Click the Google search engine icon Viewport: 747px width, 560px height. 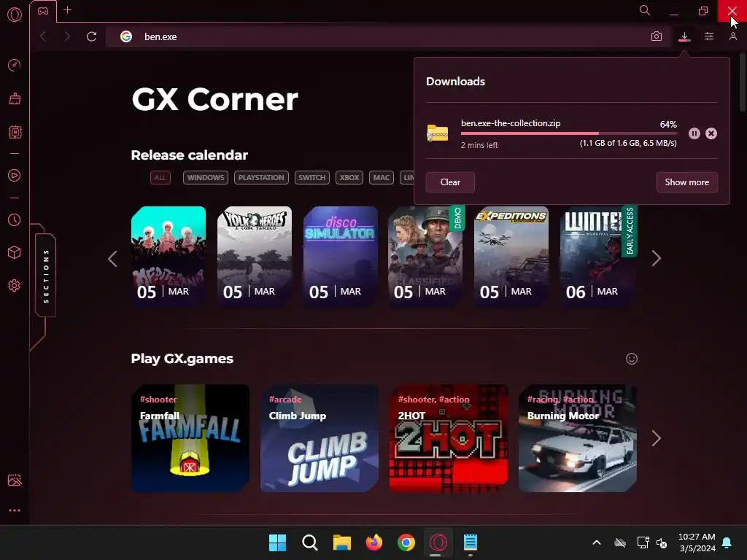click(x=126, y=36)
